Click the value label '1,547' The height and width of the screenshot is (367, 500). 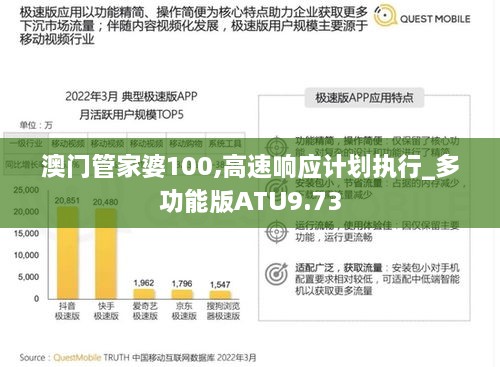point(220,285)
